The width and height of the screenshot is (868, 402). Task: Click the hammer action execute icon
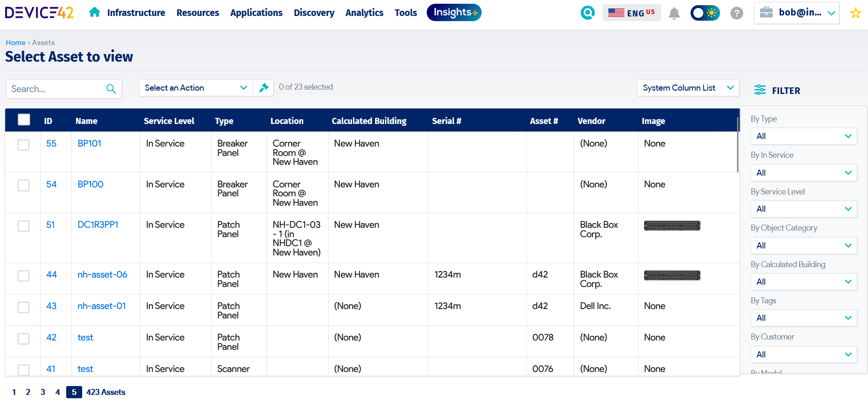point(264,87)
